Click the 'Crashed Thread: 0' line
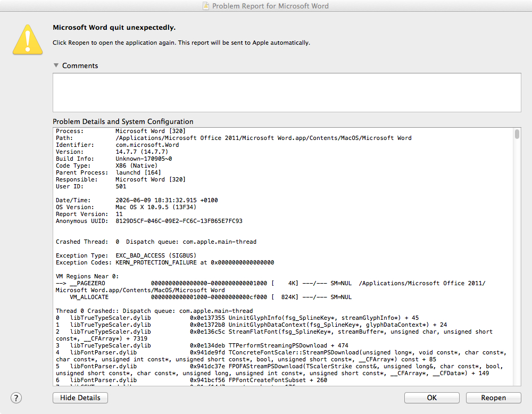Screen dimensions: 532x414 [x=156, y=242]
